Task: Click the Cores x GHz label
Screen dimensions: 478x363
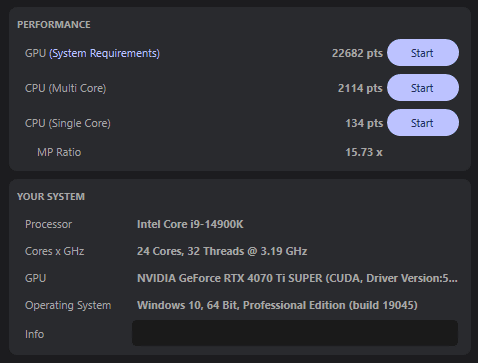Action: pos(55,251)
